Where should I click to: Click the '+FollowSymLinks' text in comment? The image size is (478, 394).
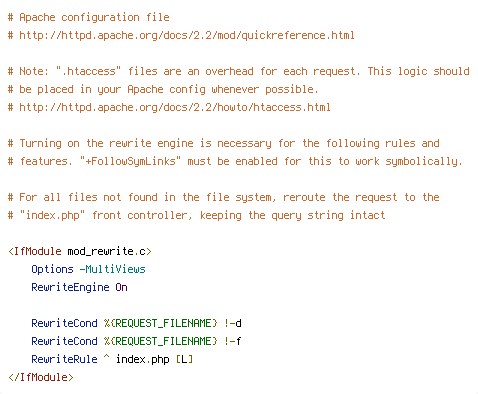(130, 161)
